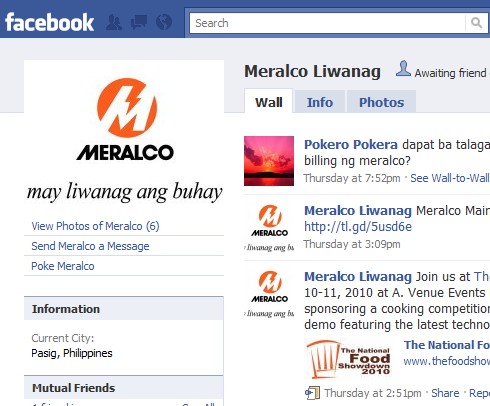
Task: Open the friend requests icon
Action: (x=114, y=23)
